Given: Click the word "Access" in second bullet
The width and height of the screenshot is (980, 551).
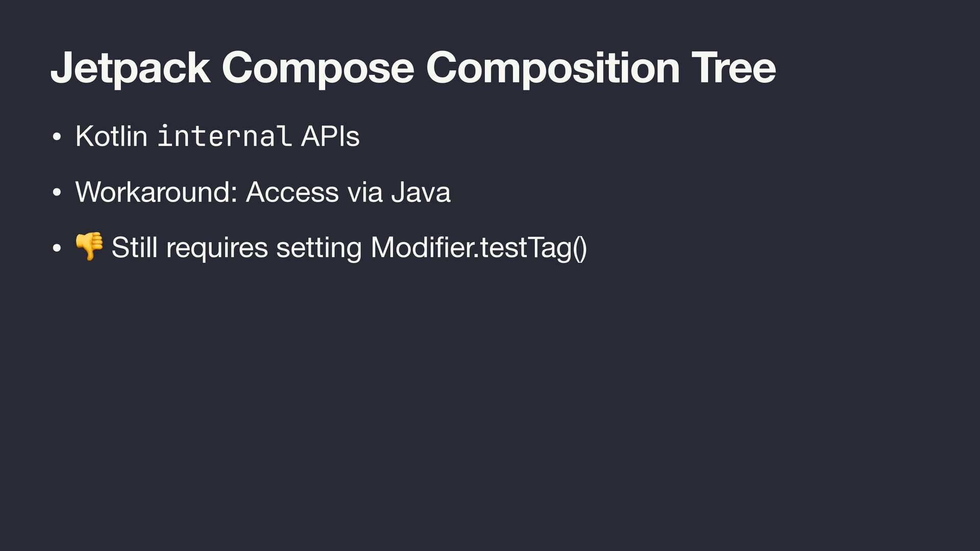Looking at the screenshot, I should [x=292, y=192].
